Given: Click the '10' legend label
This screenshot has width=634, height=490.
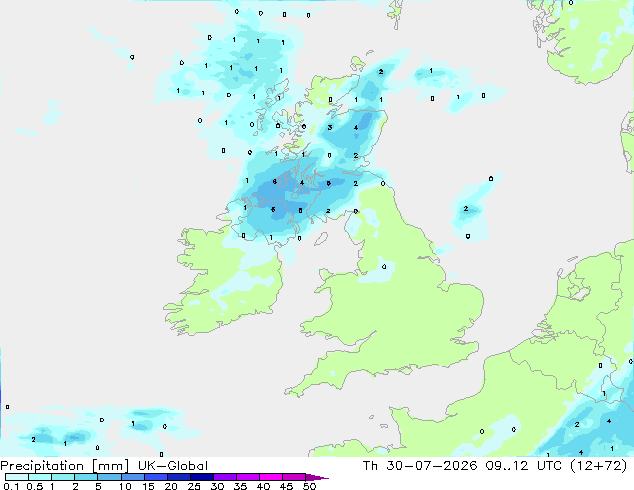Looking at the screenshot, I should point(125,486).
